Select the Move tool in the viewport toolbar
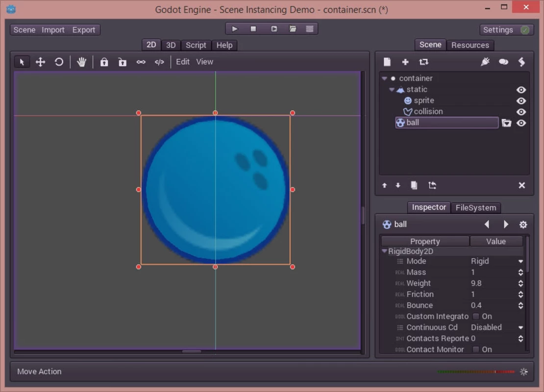This screenshot has width=544, height=392. pos(40,62)
